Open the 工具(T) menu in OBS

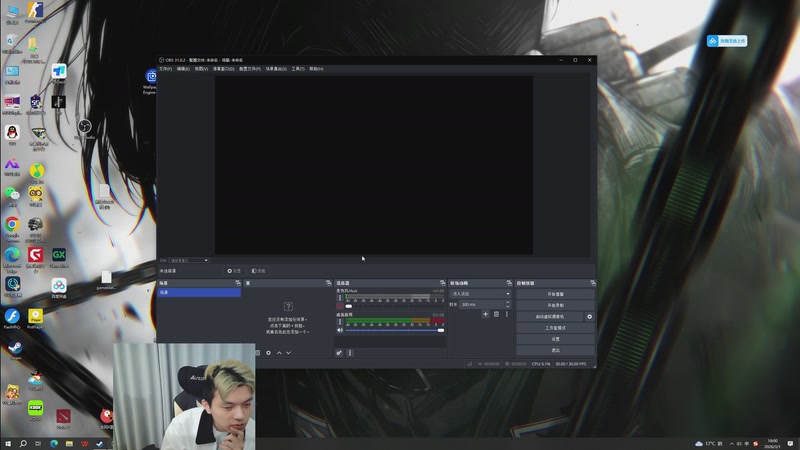[x=298, y=69]
